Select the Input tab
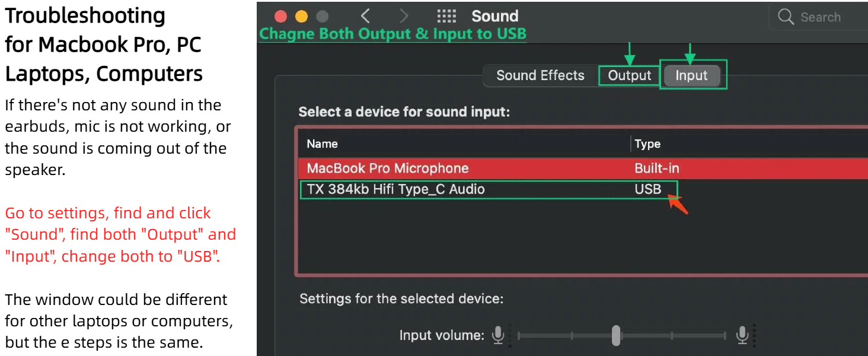868x356 pixels. pos(692,75)
